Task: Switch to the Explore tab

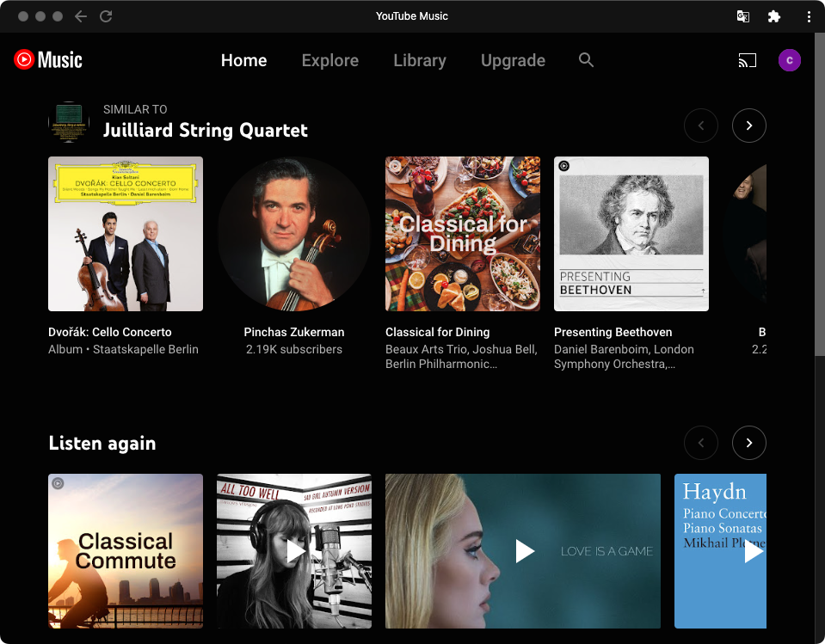Action: point(329,60)
